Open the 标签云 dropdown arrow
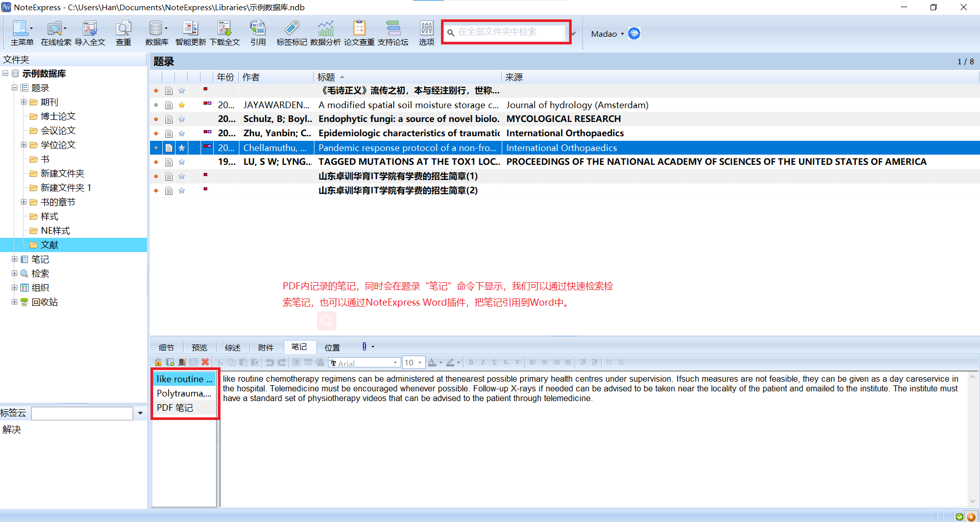Screen dimensions: 980x522 140,413
